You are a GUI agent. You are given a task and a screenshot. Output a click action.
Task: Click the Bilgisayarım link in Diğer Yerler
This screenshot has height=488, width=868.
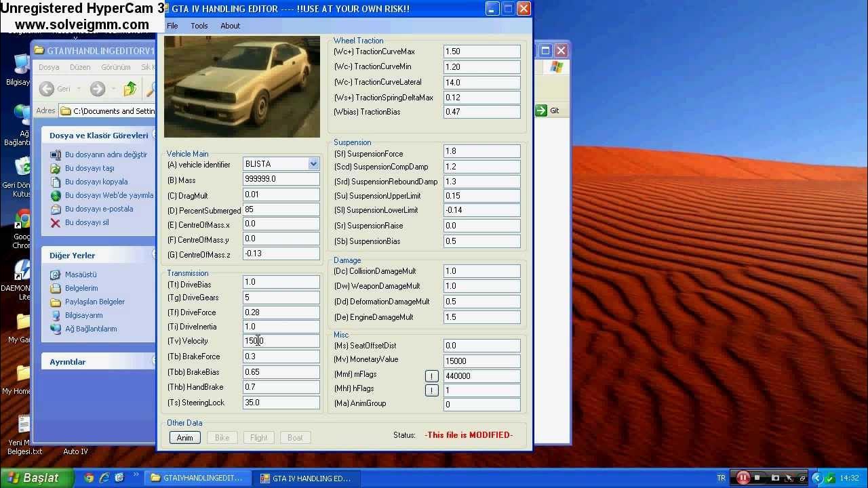tap(84, 315)
